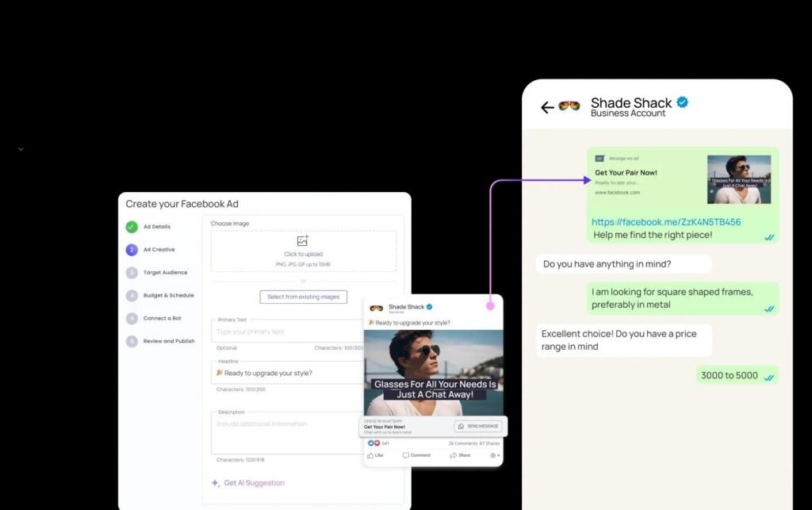Click the ad image of man in sunglasses on post
Viewport: 812px width, 510px height.
pyautogui.click(x=434, y=373)
